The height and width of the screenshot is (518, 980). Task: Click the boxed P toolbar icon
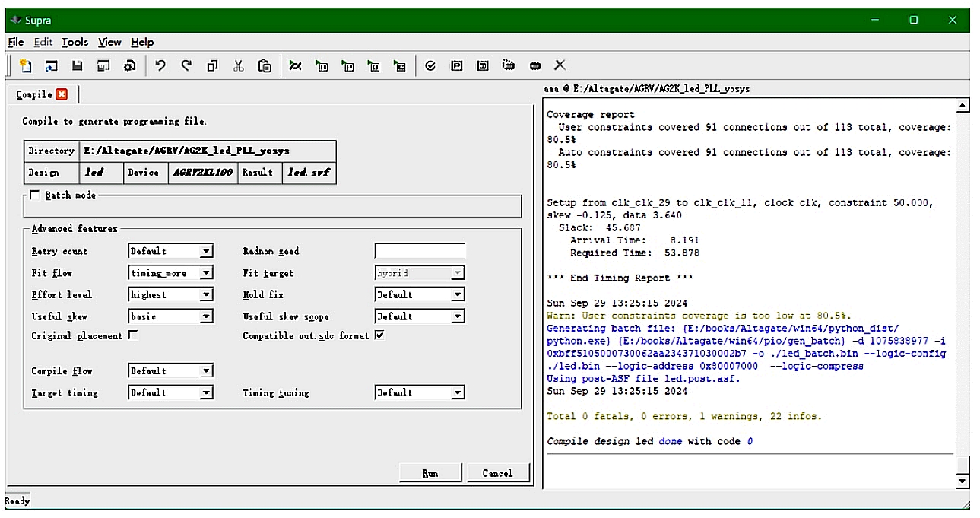[x=456, y=66]
